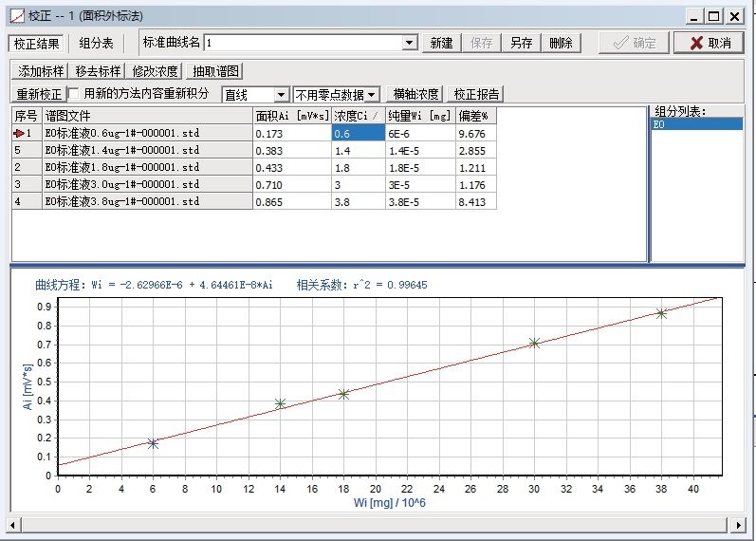Click the 保存 button
756x541 pixels.
tap(481, 43)
